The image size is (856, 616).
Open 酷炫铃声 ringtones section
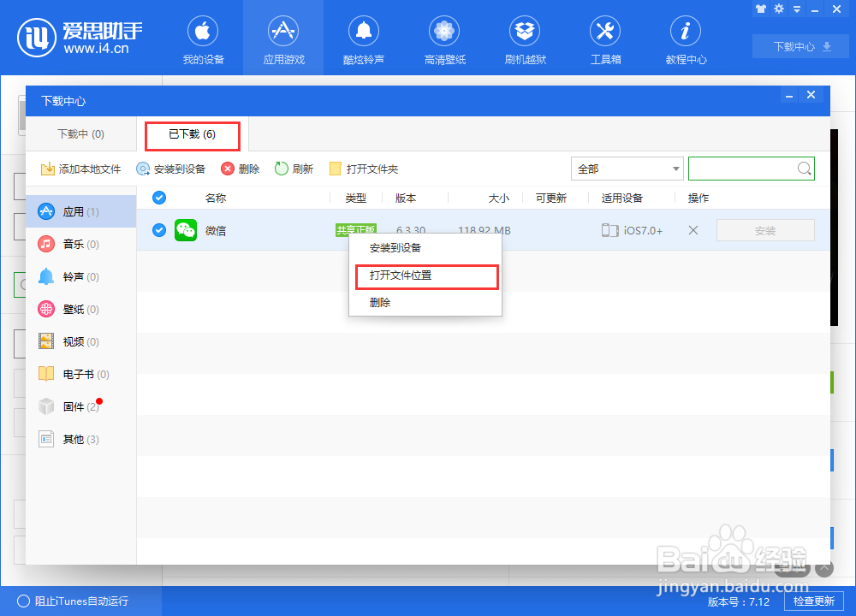click(x=364, y=38)
